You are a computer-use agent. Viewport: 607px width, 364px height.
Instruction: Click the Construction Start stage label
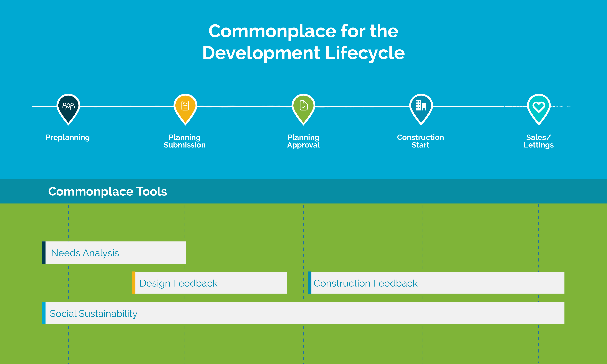[x=421, y=141]
